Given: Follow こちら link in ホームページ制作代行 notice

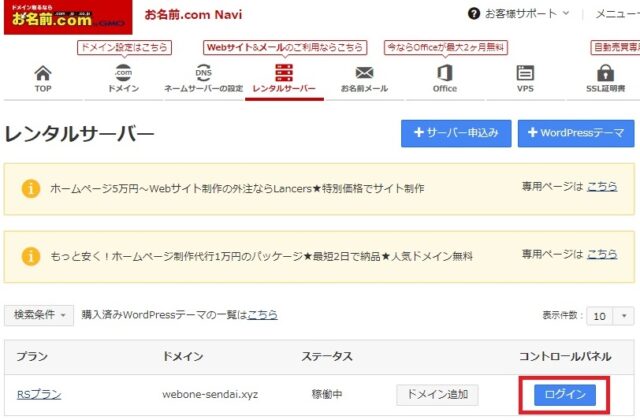Looking at the screenshot, I should (602, 254).
